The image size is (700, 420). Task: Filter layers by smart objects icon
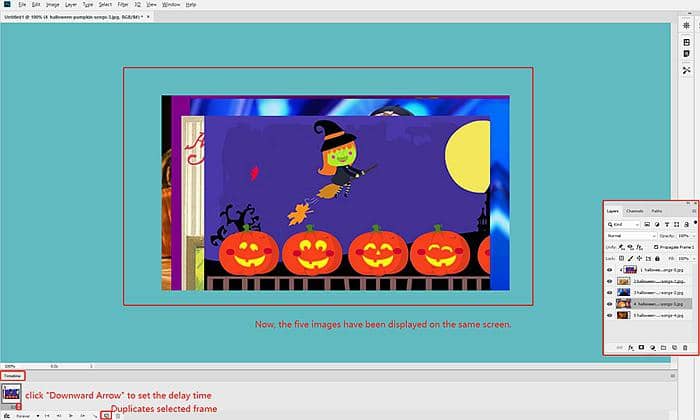(686, 225)
